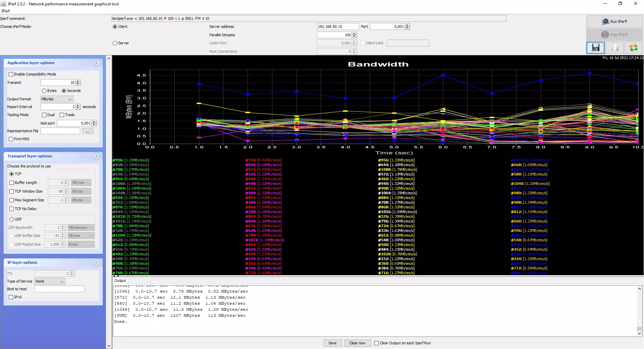Click the Transmit value spinner
644x349 pixels.
(60, 83)
